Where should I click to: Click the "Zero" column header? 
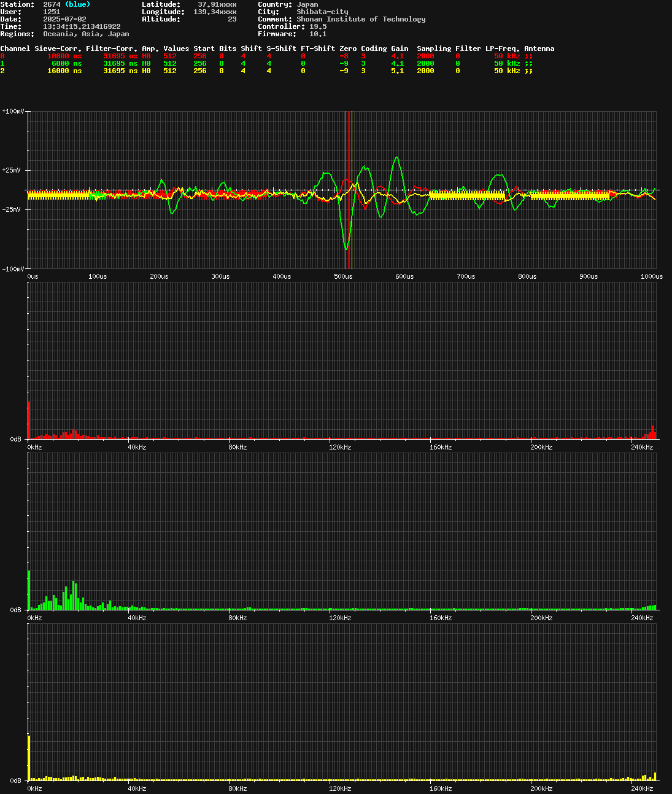coord(348,49)
